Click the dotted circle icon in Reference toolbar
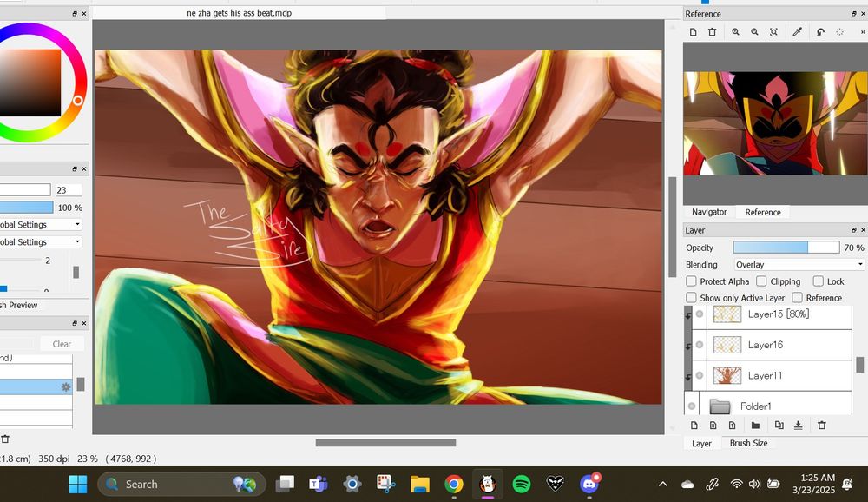 tap(839, 32)
